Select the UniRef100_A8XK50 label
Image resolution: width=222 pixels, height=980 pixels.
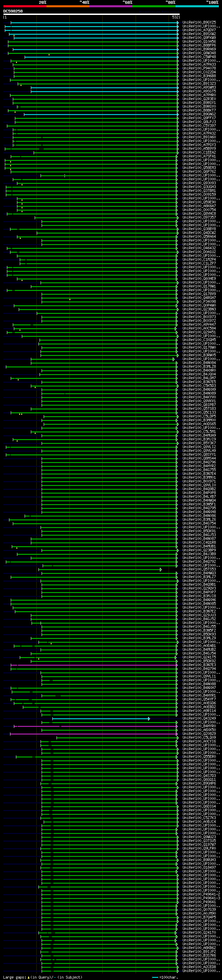click(199, 730)
